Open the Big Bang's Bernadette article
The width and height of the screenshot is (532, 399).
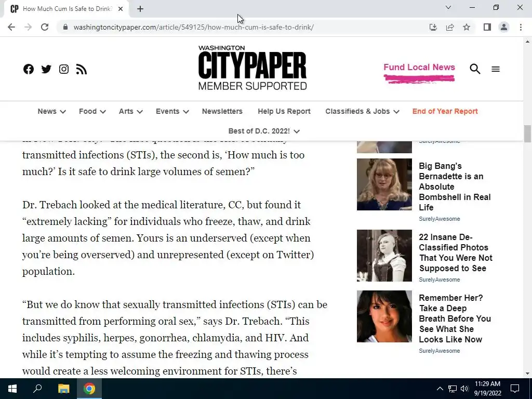(455, 187)
